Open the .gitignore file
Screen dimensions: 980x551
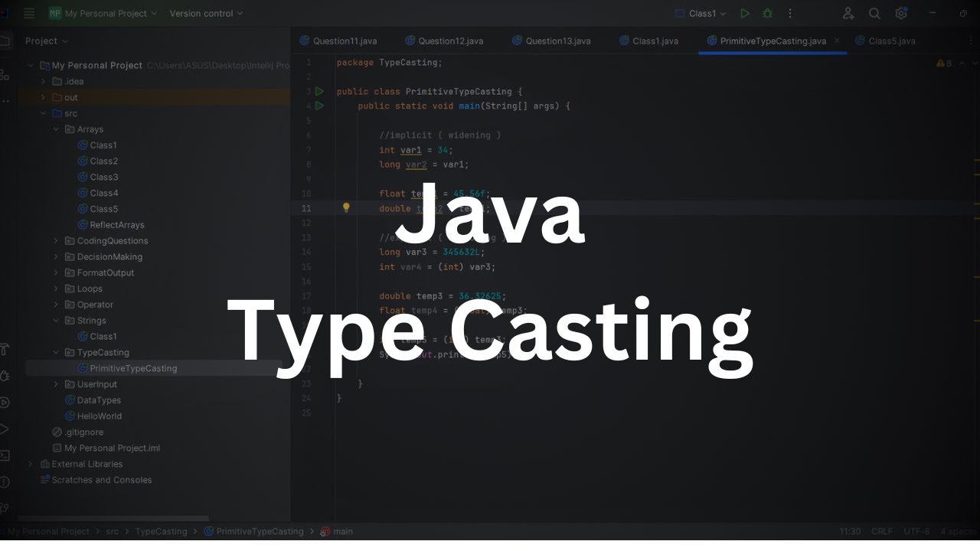coord(77,432)
